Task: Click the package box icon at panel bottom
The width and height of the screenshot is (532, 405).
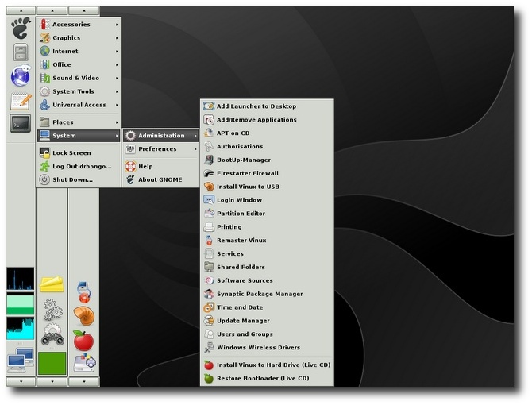Action: tap(85, 363)
